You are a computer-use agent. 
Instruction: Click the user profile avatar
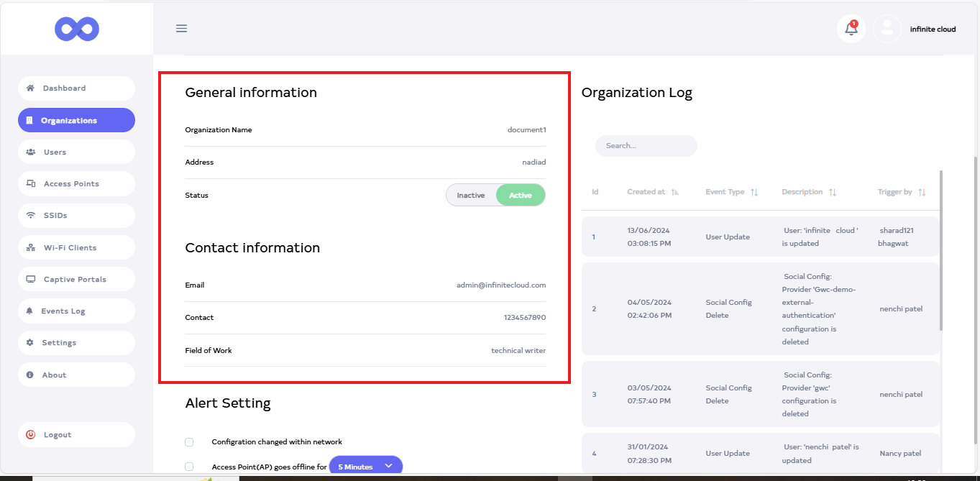(x=887, y=29)
